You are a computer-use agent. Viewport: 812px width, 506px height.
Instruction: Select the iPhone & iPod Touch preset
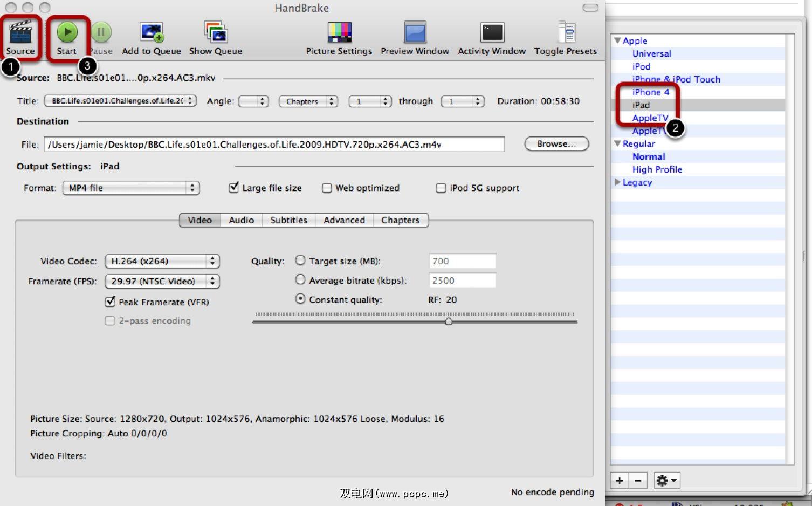(676, 79)
